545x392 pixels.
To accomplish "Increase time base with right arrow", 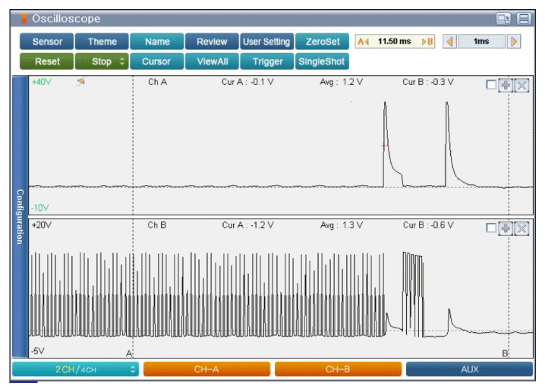I will (x=515, y=42).
